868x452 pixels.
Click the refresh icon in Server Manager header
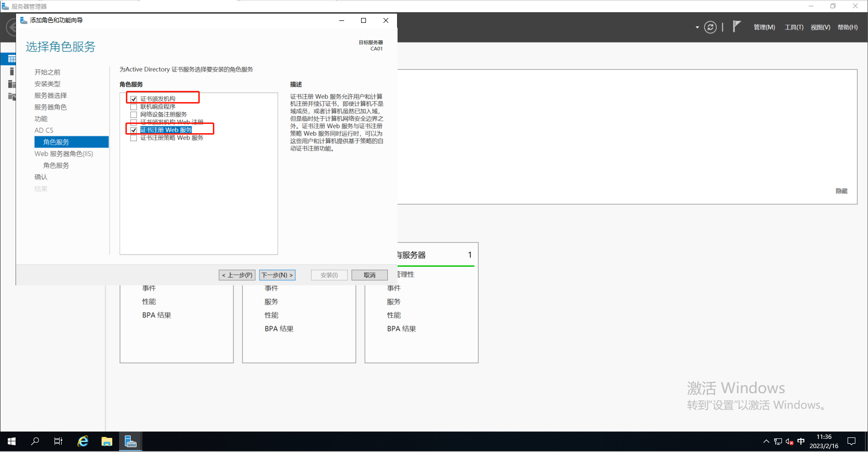click(710, 27)
